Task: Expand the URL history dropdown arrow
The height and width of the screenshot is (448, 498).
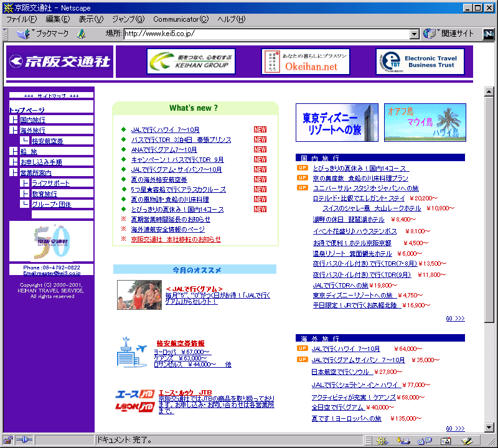Action: (414, 34)
